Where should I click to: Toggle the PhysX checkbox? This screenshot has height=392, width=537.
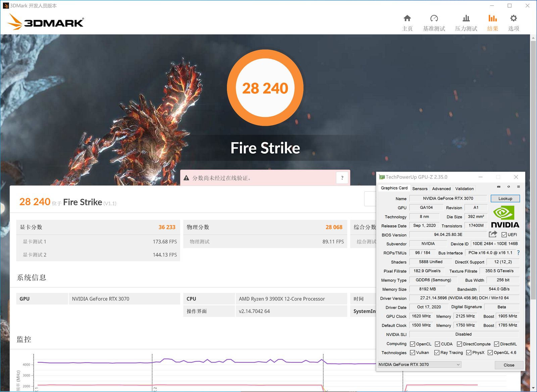click(x=469, y=352)
